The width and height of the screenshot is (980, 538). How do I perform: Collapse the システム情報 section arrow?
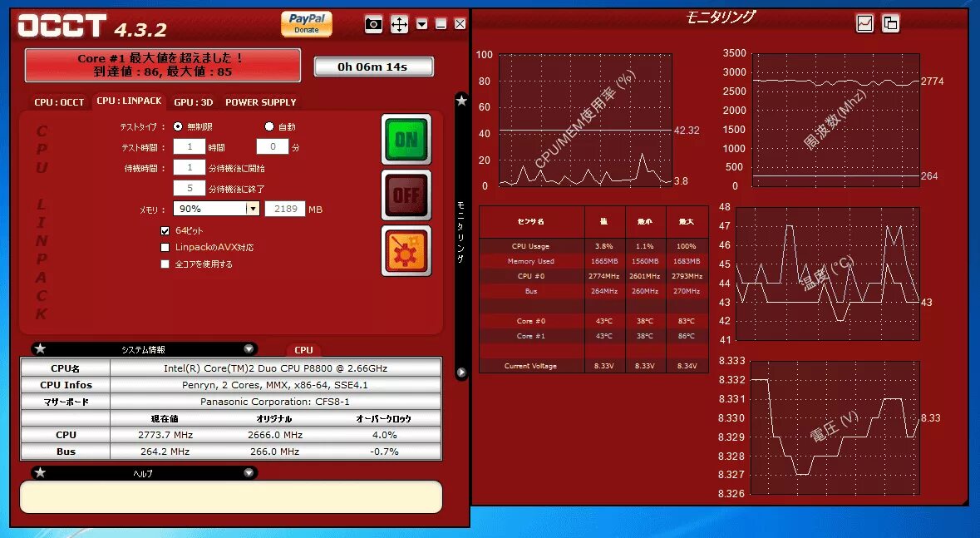(249, 349)
